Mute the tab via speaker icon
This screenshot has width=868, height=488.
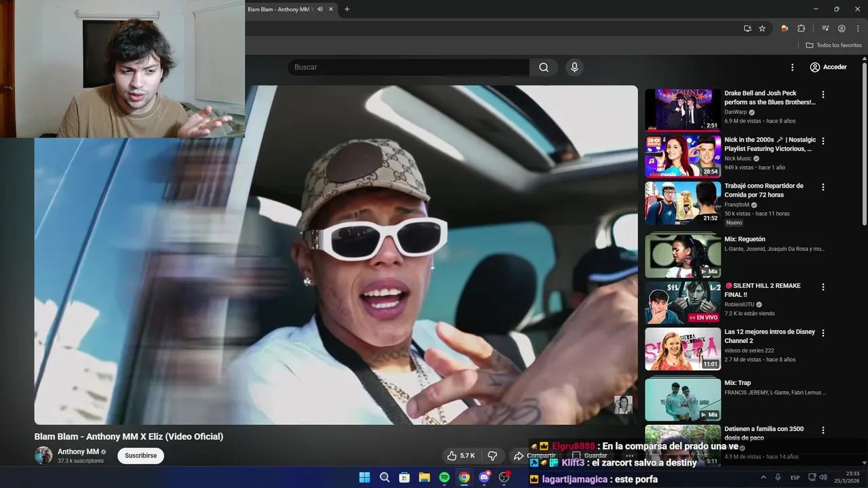click(320, 9)
